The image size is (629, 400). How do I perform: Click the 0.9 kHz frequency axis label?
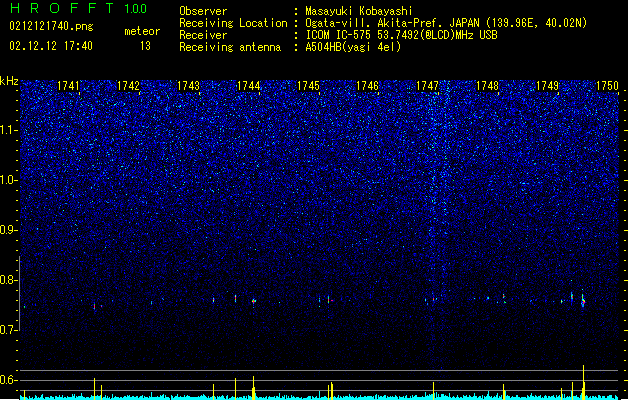coord(9,230)
